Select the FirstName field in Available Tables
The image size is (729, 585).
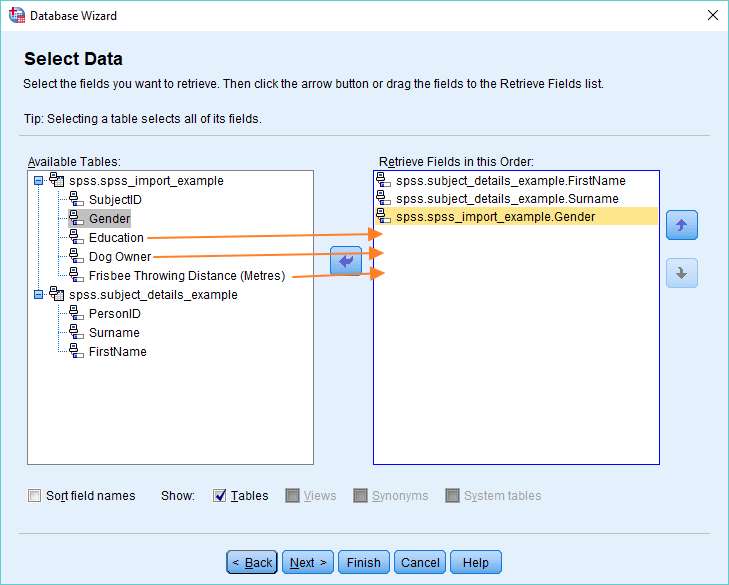tap(118, 352)
